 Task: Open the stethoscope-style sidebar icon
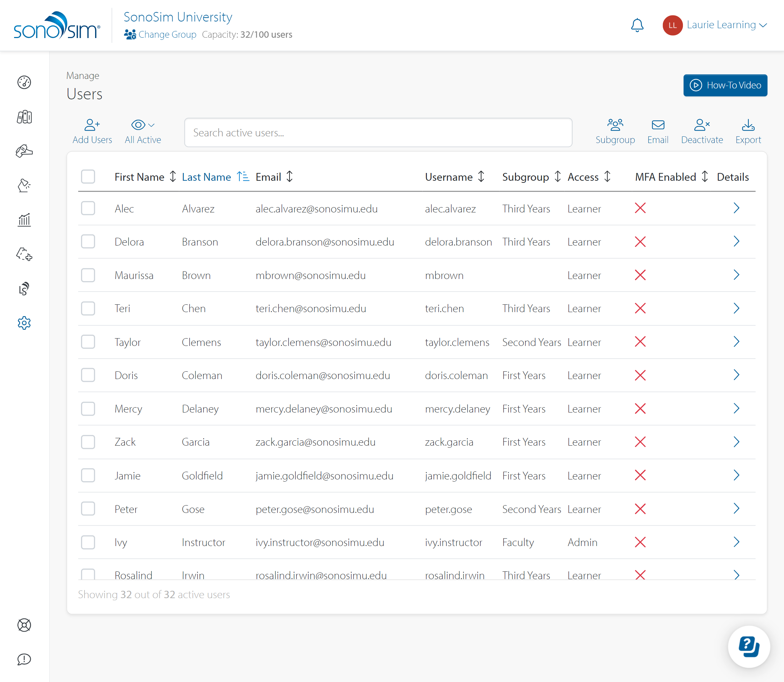click(x=24, y=289)
